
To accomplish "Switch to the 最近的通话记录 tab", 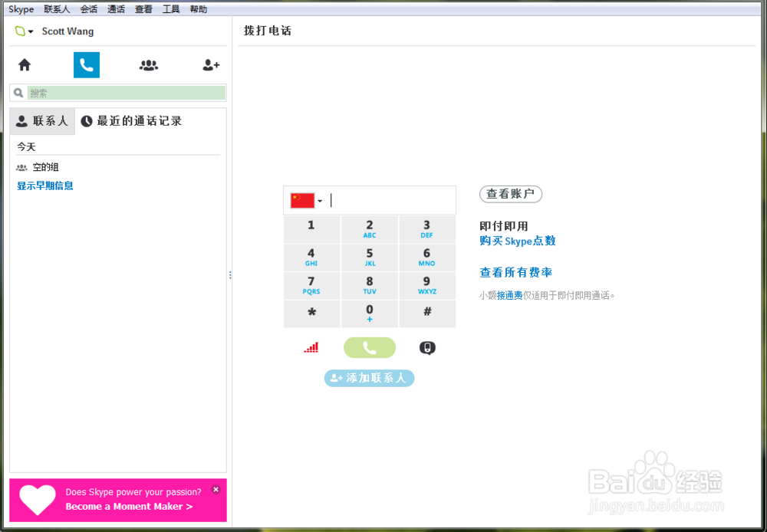I will click(x=131, y=121).
